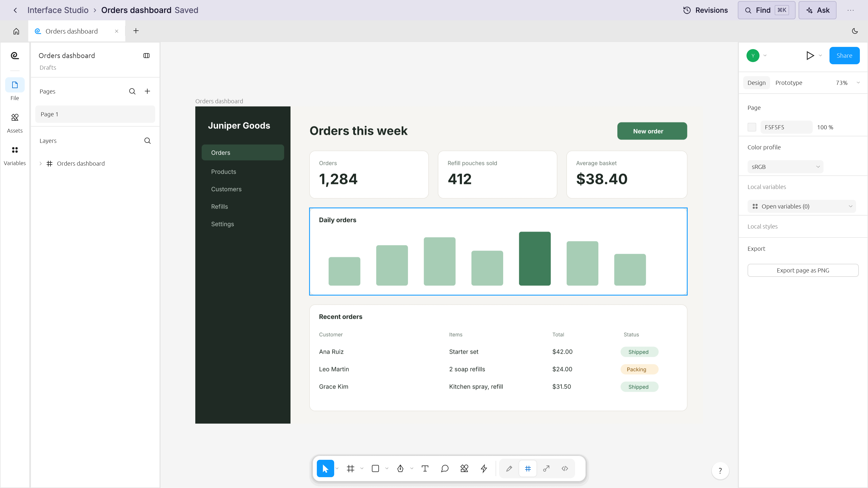This screenshot has height=488, width=868.
Task: Open the Assets panel in left rail
Action: click(15, 123)
